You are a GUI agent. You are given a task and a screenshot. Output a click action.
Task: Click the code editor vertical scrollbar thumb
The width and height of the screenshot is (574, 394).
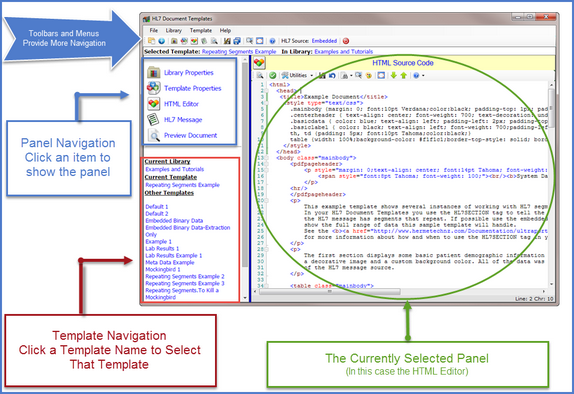[x=551, y=108]
